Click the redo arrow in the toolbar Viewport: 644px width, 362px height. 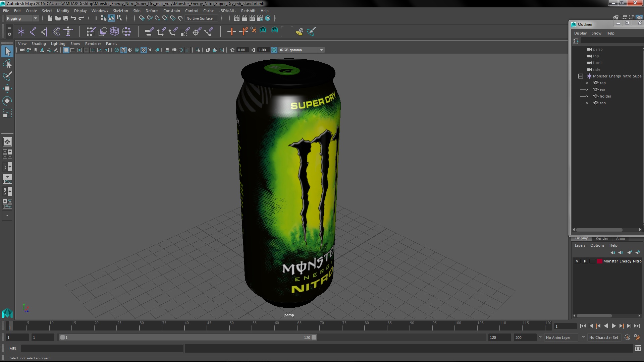tap(81, 18)
